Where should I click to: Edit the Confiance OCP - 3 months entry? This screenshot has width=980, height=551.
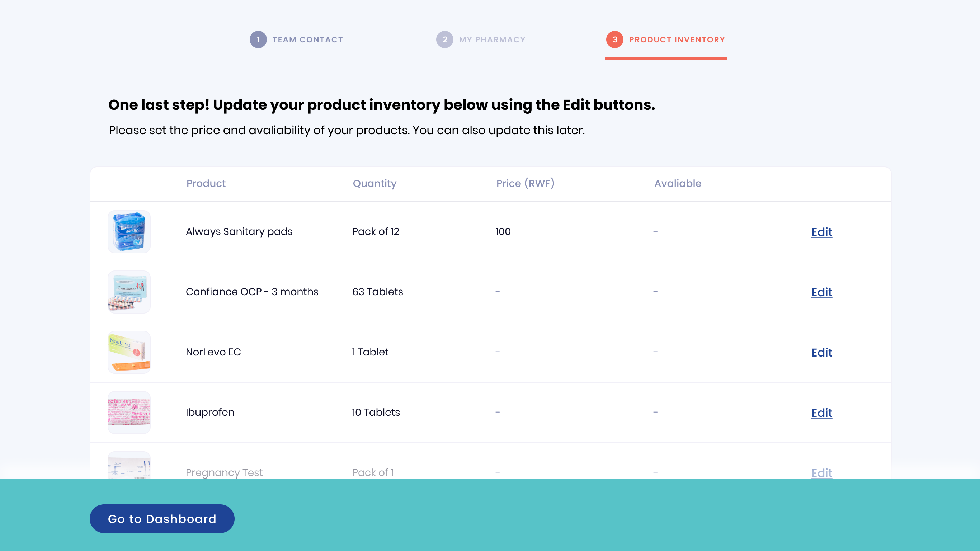tap(821, 292)
